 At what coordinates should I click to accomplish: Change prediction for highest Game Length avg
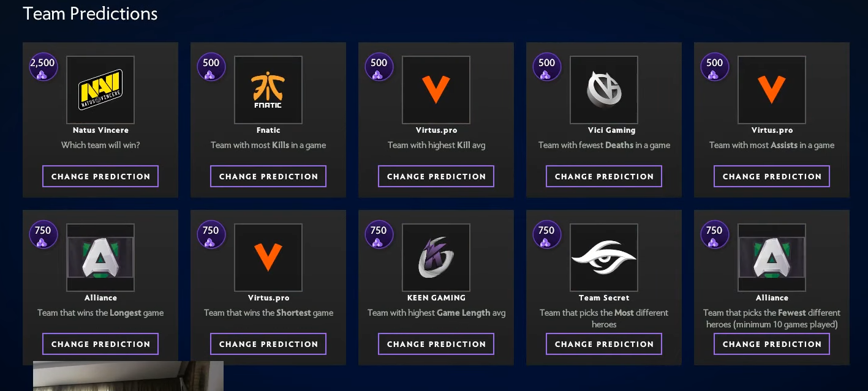436,344
